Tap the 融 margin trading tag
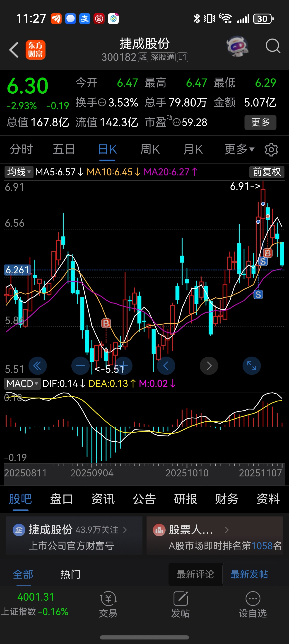289x644 pixels. pos(143,57)
